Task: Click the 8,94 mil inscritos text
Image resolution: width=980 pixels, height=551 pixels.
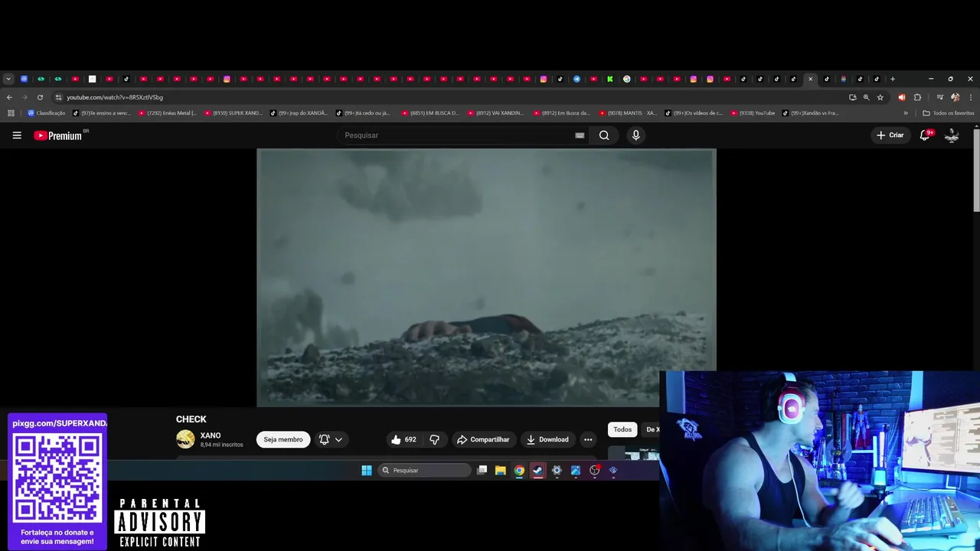Action: point(222,445)
